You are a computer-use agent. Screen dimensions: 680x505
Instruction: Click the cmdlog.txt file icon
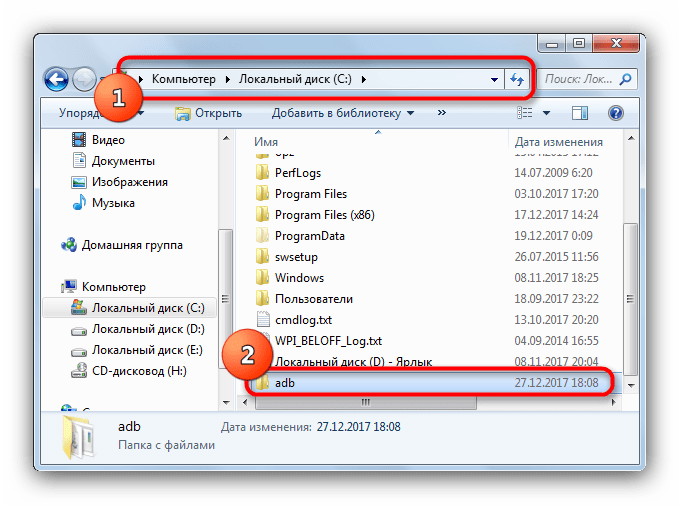[263, 320]
